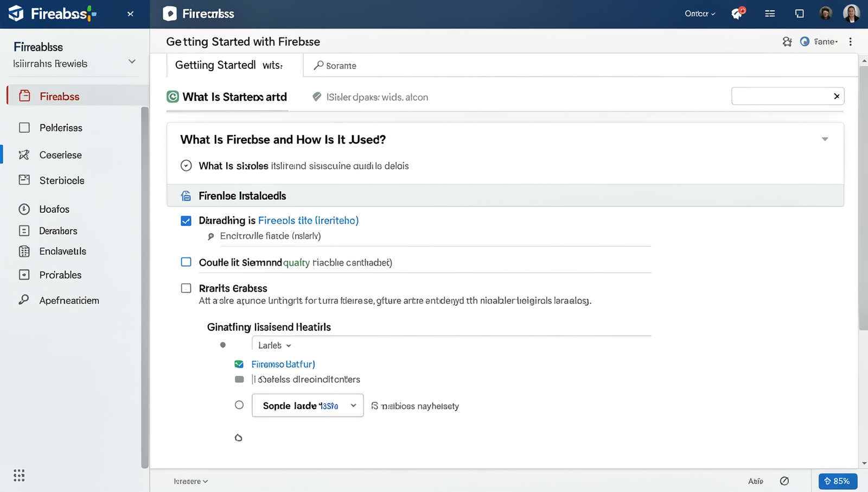Open the Icraeere dropdown in footer

[191, 481]
